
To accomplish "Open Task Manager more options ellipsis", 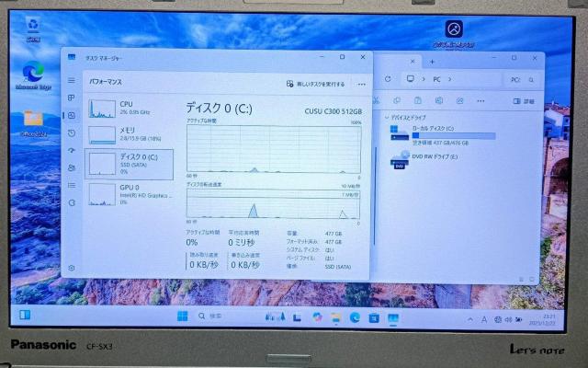I will point(361,85).
